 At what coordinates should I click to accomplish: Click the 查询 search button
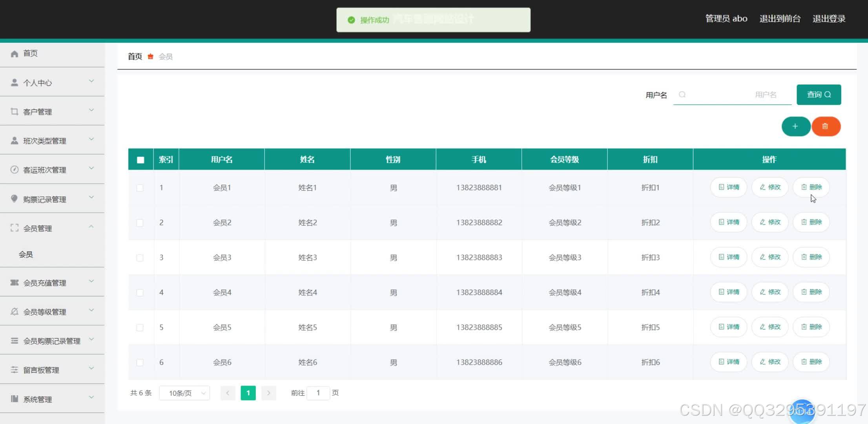click(819, 95)
